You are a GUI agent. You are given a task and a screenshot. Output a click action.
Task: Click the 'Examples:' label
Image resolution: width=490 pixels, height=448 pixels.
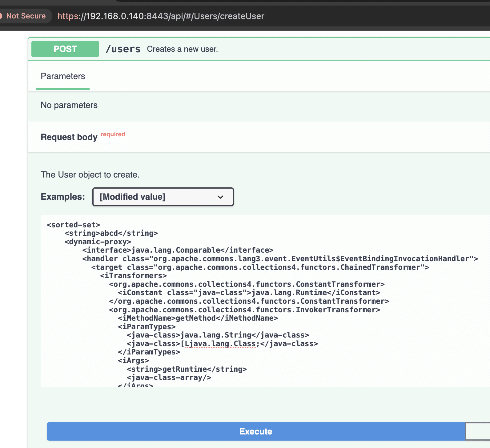point(63,197)
